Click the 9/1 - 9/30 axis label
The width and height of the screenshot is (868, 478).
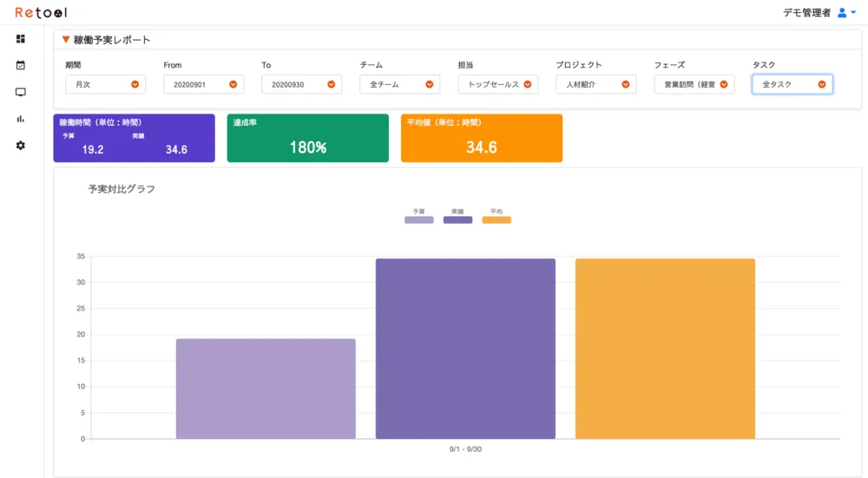coord(465,449)
